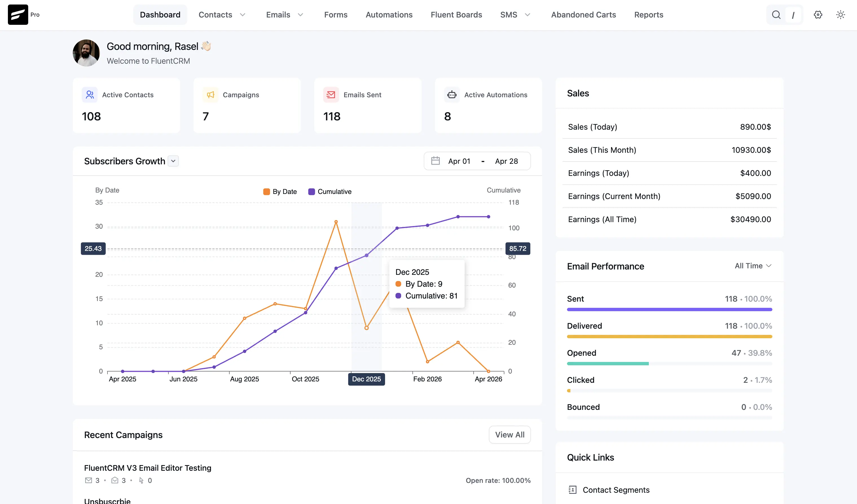Click the Active Contacts people icon
This screenshot has width=857, height=504.
(x=90, y=94)
